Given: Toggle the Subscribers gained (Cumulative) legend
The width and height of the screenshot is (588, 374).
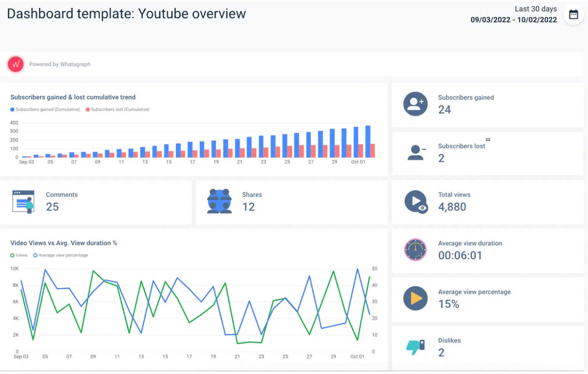Looking at the screenshot, I should pyautogui.click(x=45, y=109).
